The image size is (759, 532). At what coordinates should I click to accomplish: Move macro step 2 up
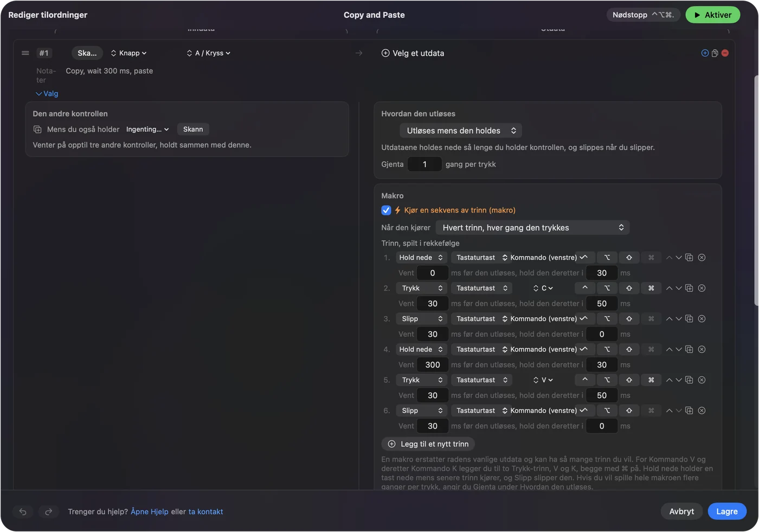click(669, 289)
